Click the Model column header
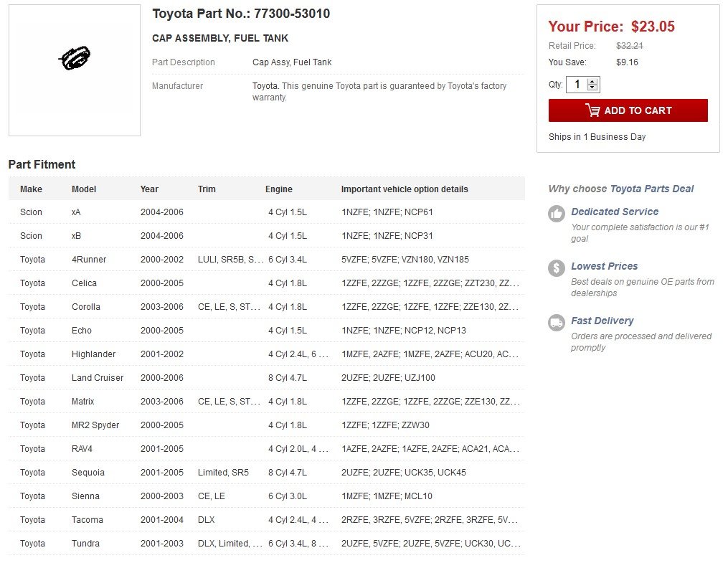 (84, 189)
